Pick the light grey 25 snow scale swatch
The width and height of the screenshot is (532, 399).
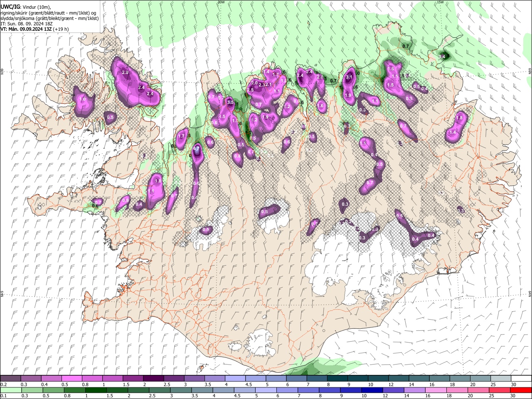(500, 379)
